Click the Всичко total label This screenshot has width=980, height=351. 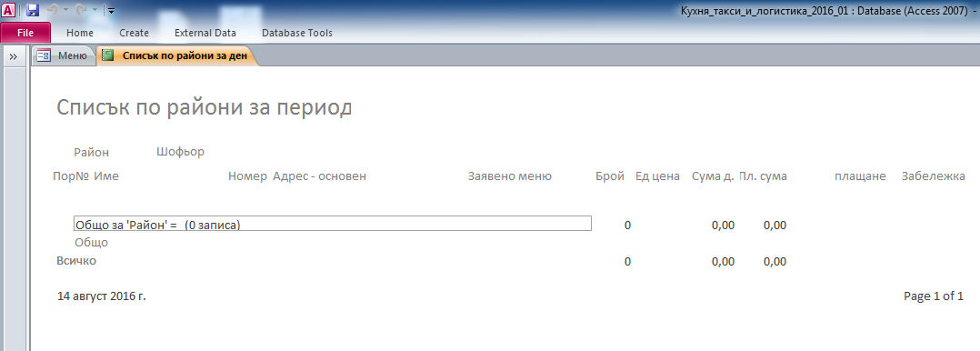(x=76, y=261)
